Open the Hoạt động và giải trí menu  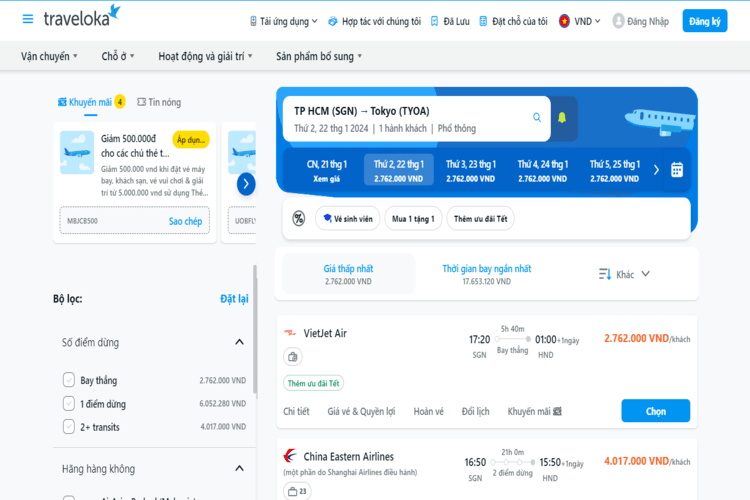pos(205,56)
